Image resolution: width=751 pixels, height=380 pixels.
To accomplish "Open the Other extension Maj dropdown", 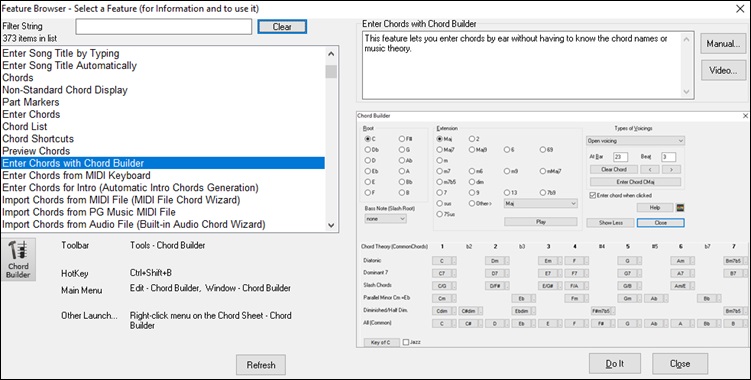I will [541, 204].
